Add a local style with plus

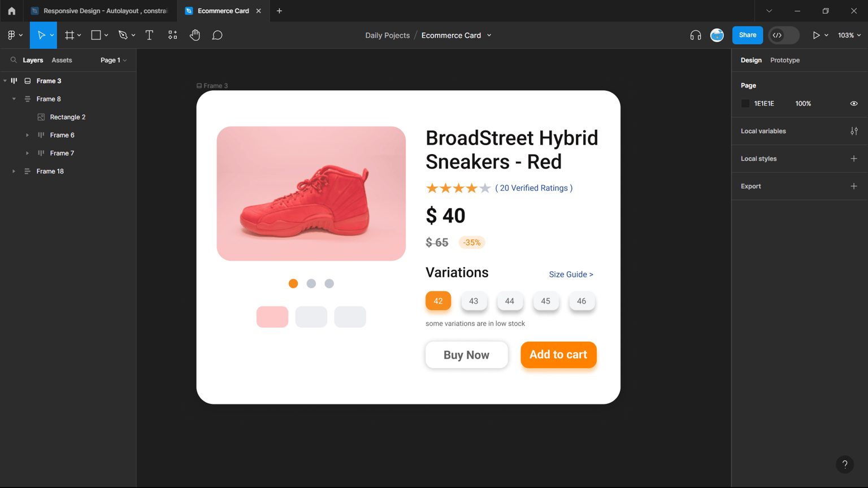854,159
